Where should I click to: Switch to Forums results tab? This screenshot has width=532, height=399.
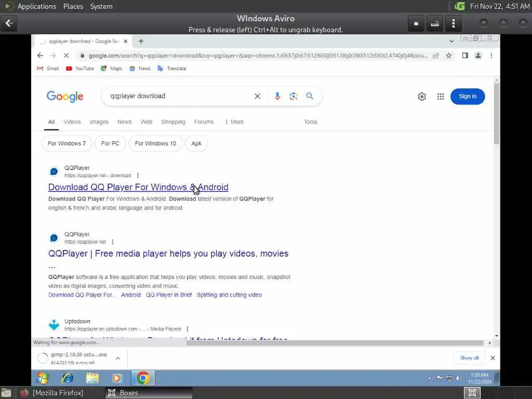click(204, 122)
